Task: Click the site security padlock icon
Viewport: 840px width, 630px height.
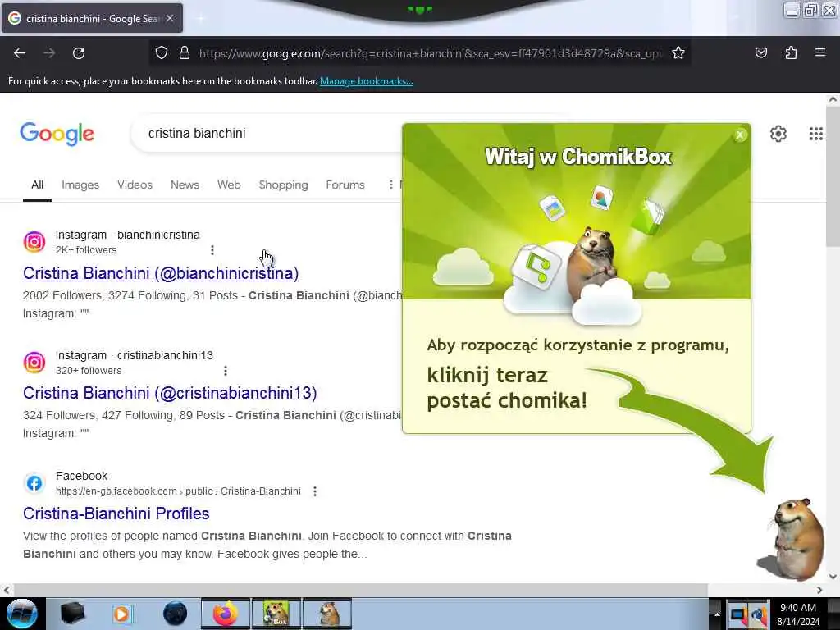Action: tap(185, 53)
